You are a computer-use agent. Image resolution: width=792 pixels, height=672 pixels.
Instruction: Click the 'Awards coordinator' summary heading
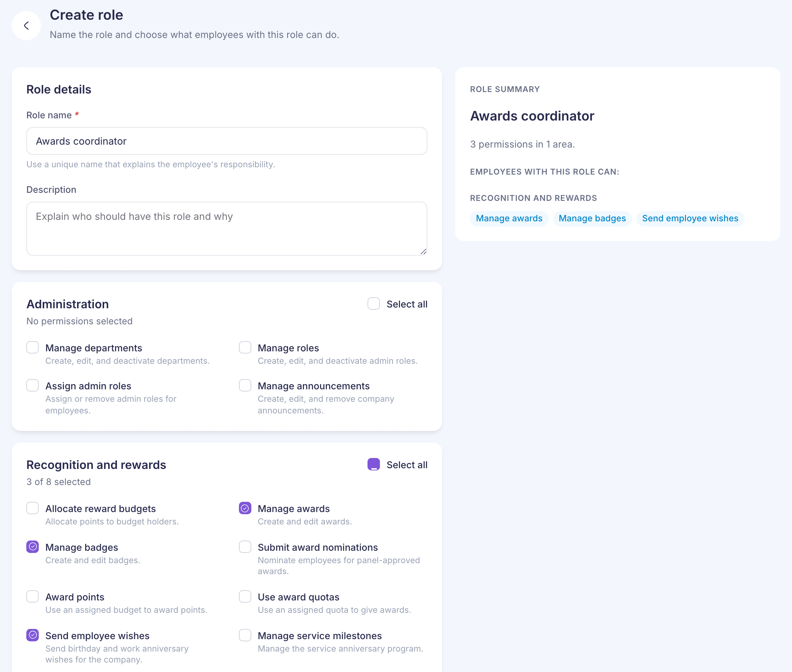tap(532, 116)
